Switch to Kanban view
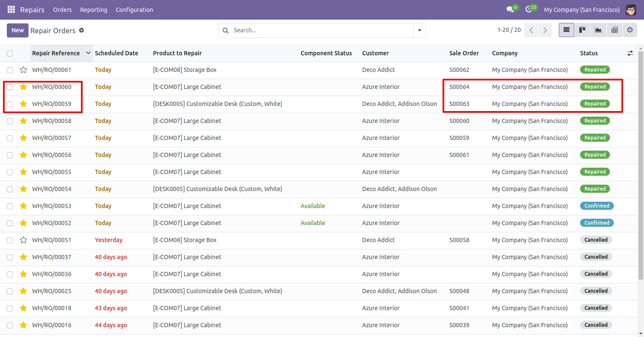 tap(582, 30)
